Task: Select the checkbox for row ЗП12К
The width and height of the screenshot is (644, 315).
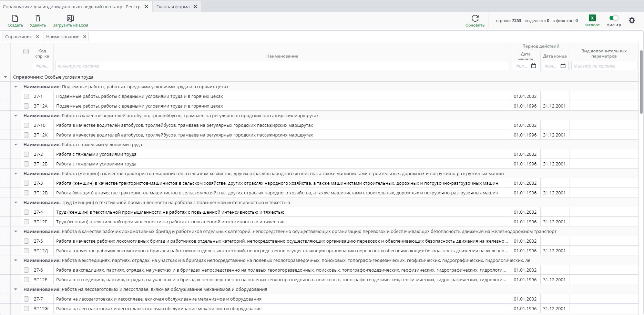Action: [x=26, y=135]
